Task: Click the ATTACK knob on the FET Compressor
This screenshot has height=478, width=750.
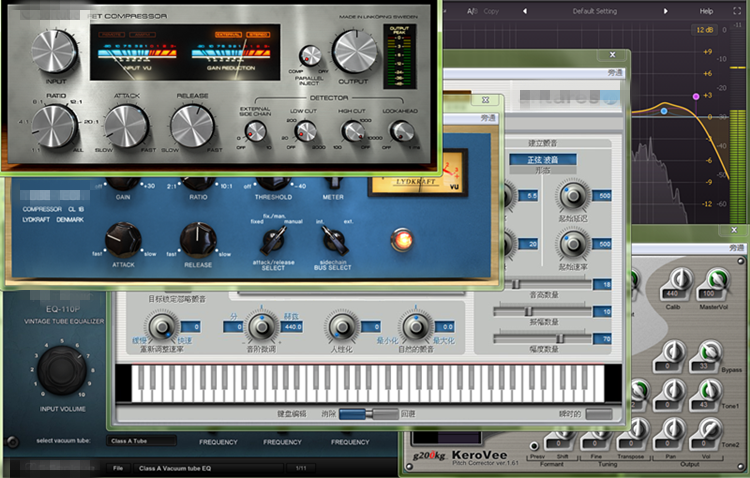Action: pyautogui.click(x=126, y=126)
